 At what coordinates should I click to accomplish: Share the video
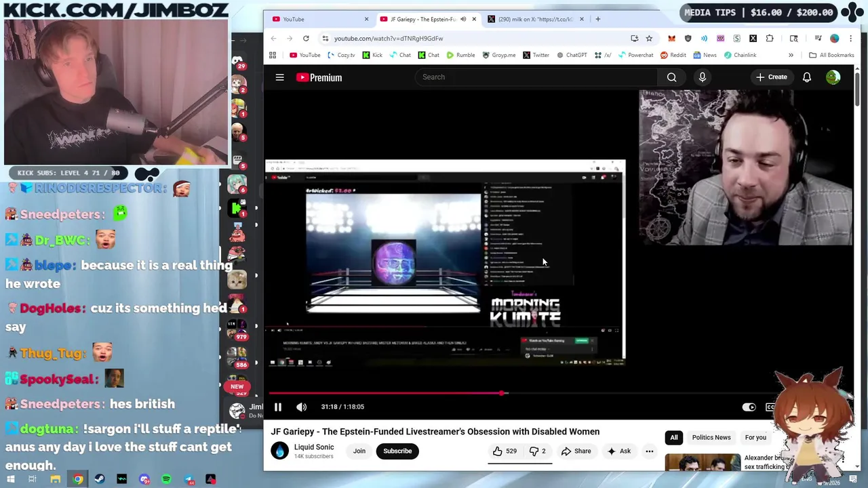pyautogui.click(x=576, y=451)
